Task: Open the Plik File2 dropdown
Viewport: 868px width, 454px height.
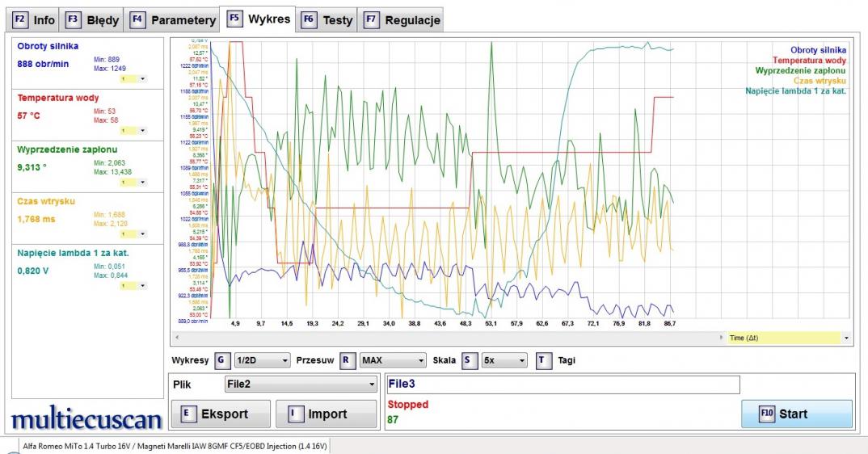Action: 301,385
